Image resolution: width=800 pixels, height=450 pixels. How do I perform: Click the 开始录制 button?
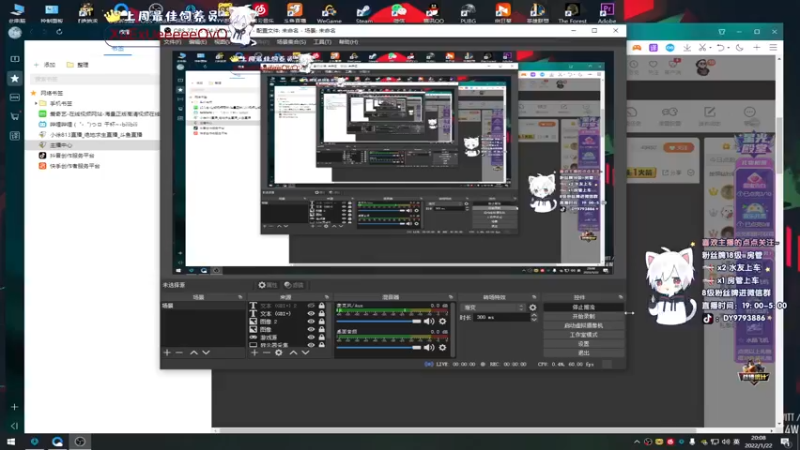coord(584,316)
